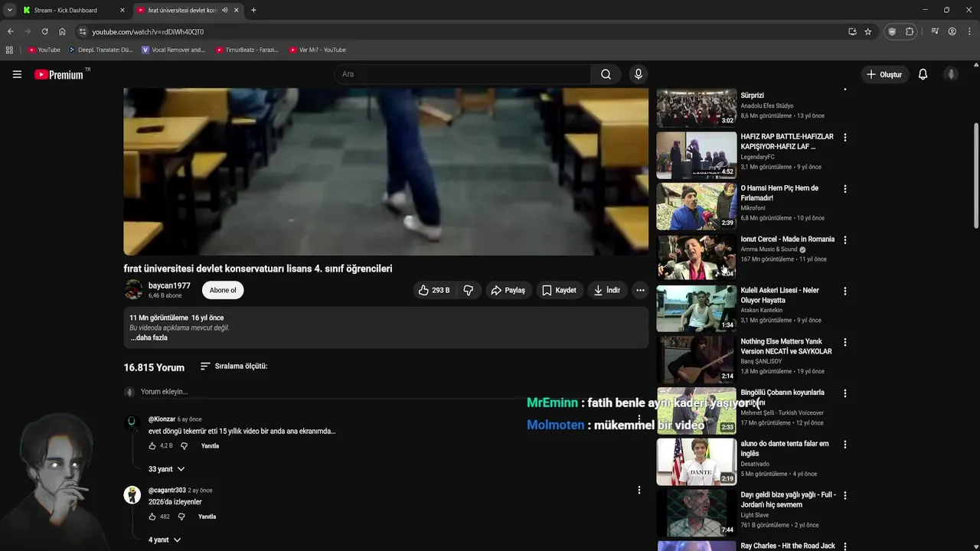Expand the 4 yanıt replies
This screenshot has width=980, height=551.
click(164, 540)
